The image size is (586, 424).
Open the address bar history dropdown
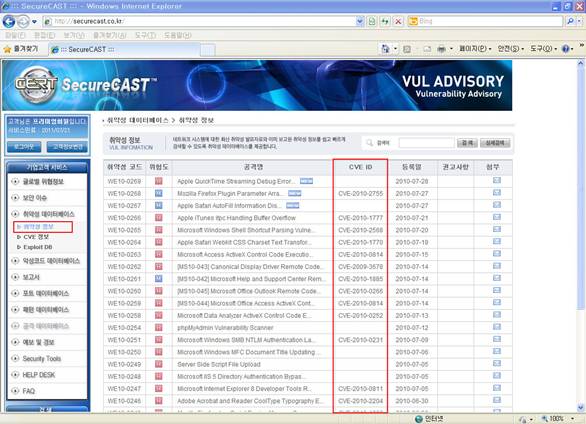tap(360, 21)
